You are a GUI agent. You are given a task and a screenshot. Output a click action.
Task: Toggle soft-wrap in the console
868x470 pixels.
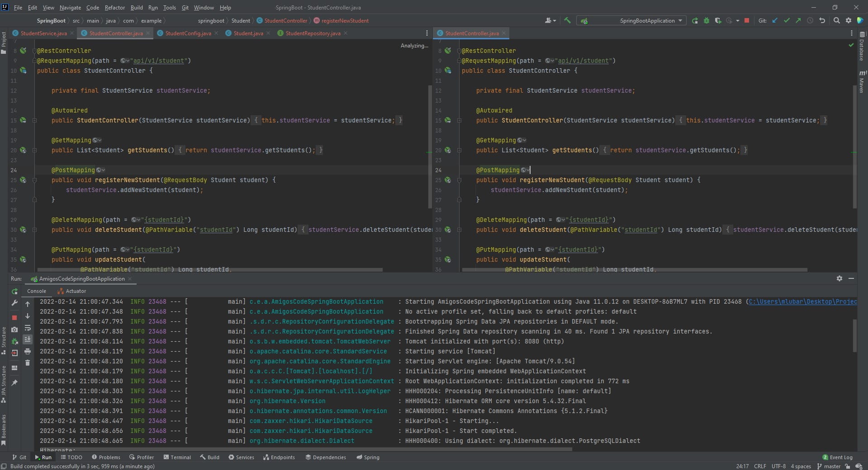pos(28,328)
